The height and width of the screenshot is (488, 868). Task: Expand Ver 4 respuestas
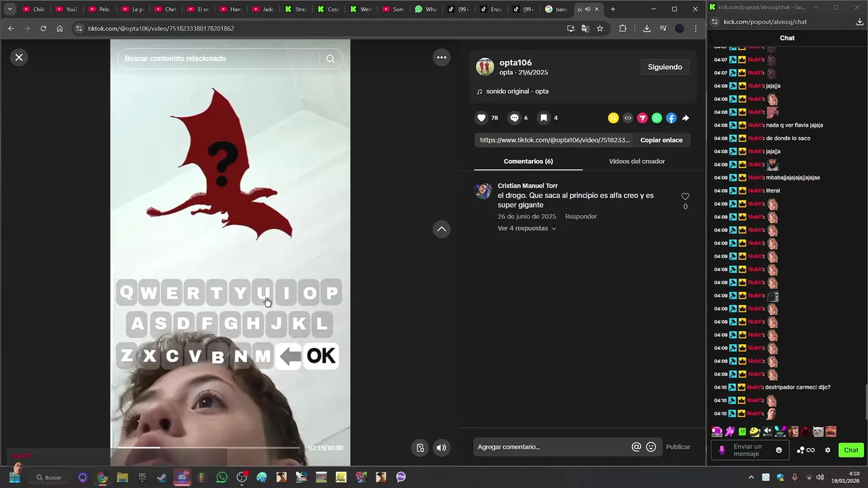(x=526, y=228)
